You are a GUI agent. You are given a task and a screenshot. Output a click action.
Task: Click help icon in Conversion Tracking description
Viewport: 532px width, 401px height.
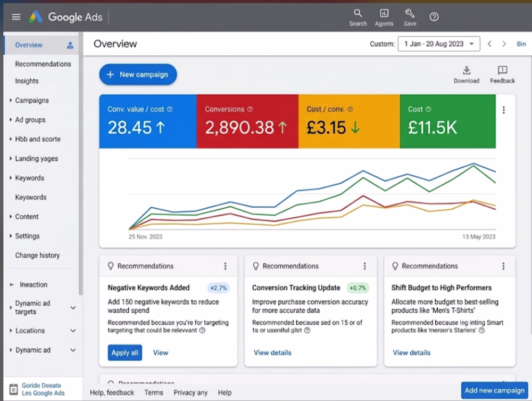[307, 330]
